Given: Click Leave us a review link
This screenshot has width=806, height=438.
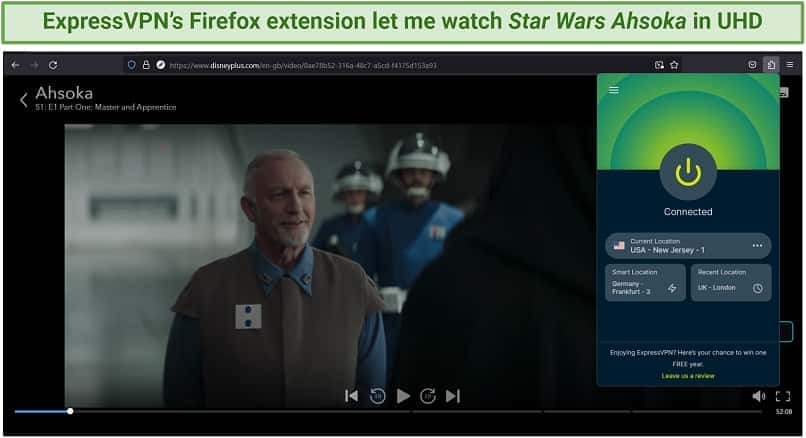Looking at the screenshot, I should 688,376.
